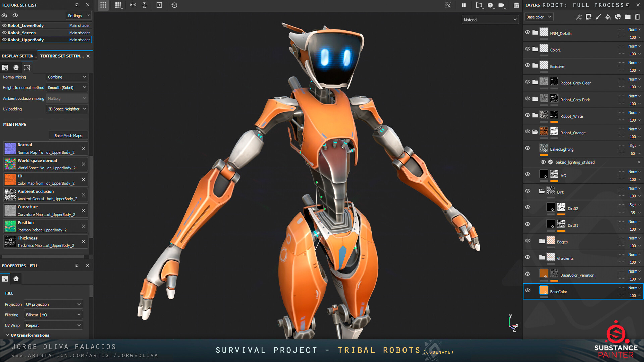
Task: Click the Add group folder icon in Layers
Action: (x=628, y=17)
